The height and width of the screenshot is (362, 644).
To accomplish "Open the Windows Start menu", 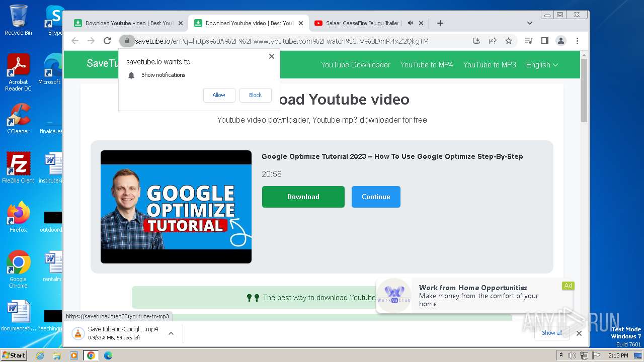I will (x=14, y=355).
